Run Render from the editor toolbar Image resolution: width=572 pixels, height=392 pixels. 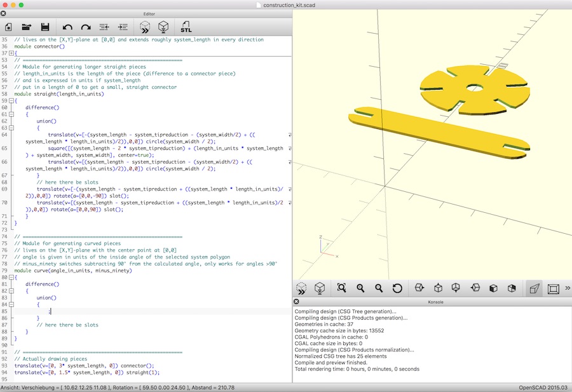click(163, 27)
